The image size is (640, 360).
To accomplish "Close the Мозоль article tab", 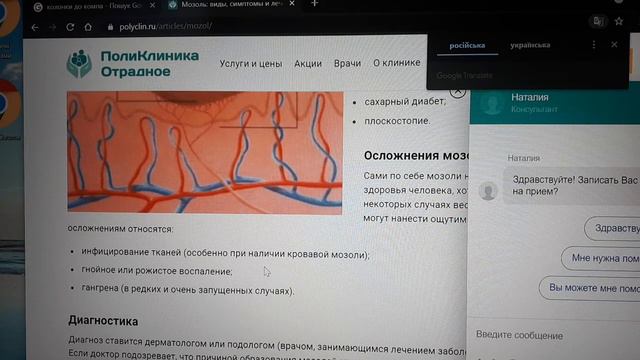I will pyautogui.click(x=292, y=4).
